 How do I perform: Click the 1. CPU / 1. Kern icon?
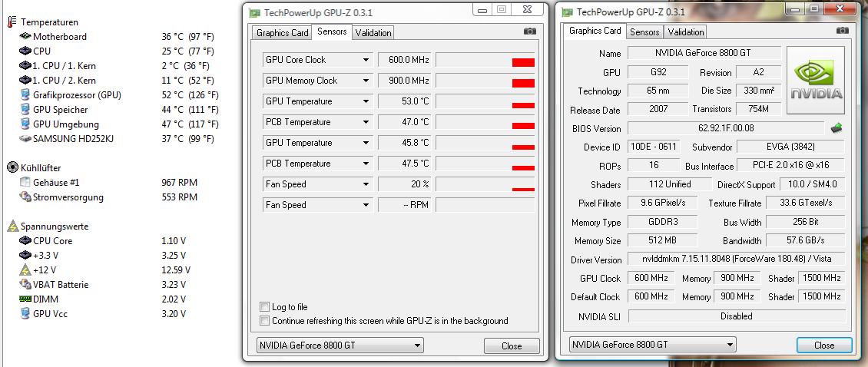(25, 65)
